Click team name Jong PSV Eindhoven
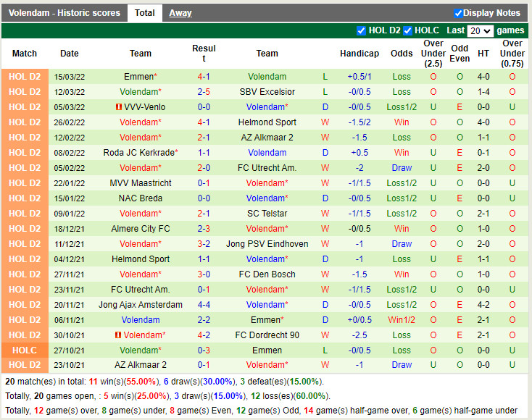Screen dimensions: 532x420 (x=267, y=244)
